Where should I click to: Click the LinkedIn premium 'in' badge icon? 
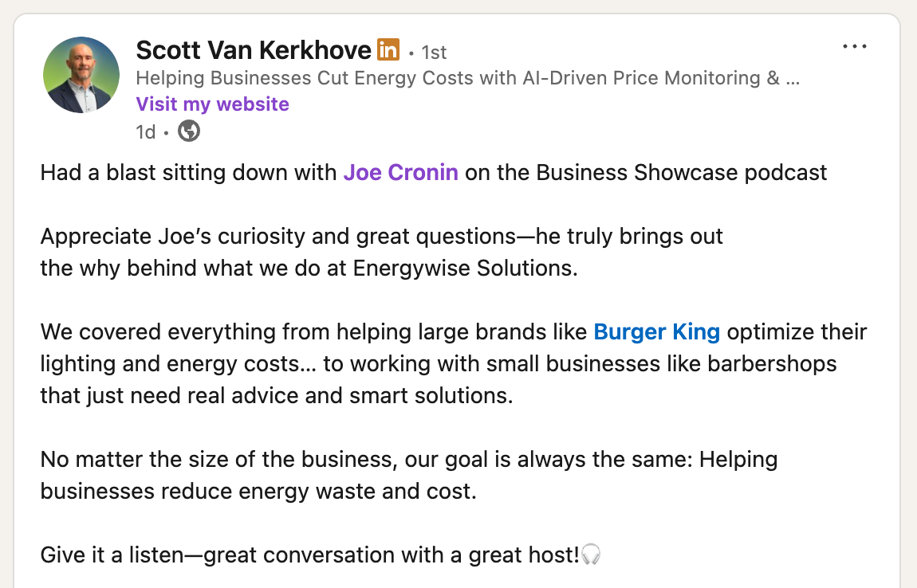point(388,49)
